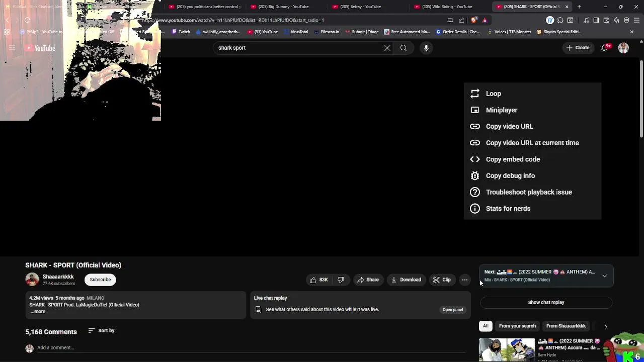The height and width of the screenshot is (362, 644).
Task: Select From Shaaaarkkkk chip
Action: click(x=566, y=326)
